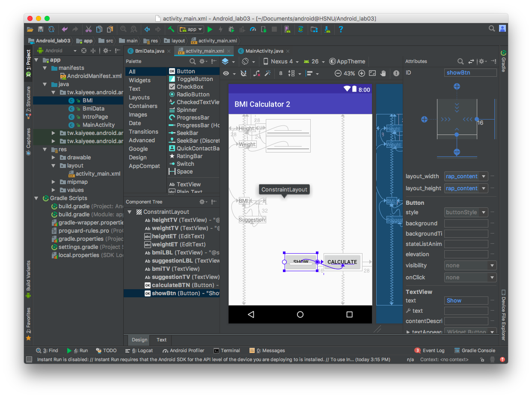
Task: Click the Search Everywhere magnifier icon
Action: pyautogui.click(x=492, y=29)
